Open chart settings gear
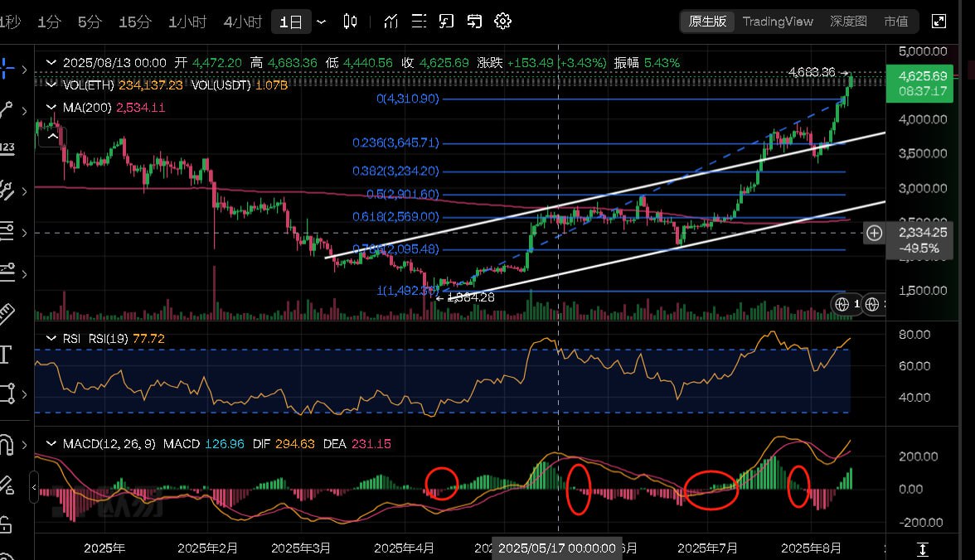This screenshot has width=975, height=560. click(x=502, y=22)
